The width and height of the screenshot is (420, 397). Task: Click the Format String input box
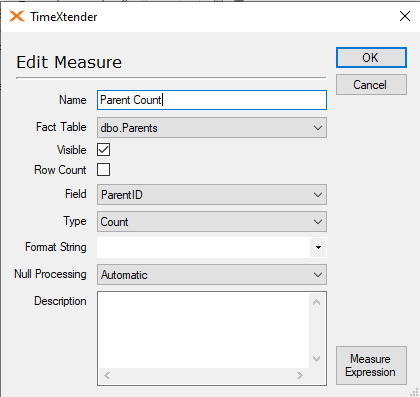[x=204, y=247]
